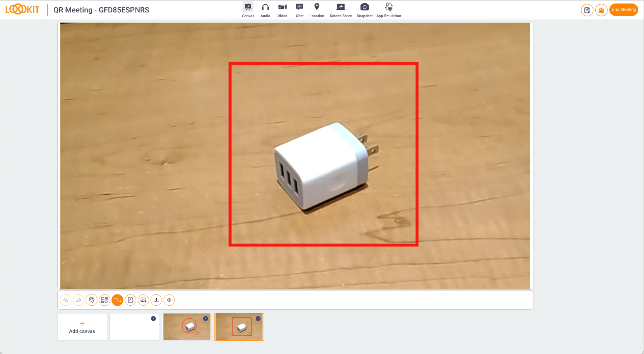Start Screen Share
The height and width of the screenshot is (354, 644).
[x=341, y=10]
